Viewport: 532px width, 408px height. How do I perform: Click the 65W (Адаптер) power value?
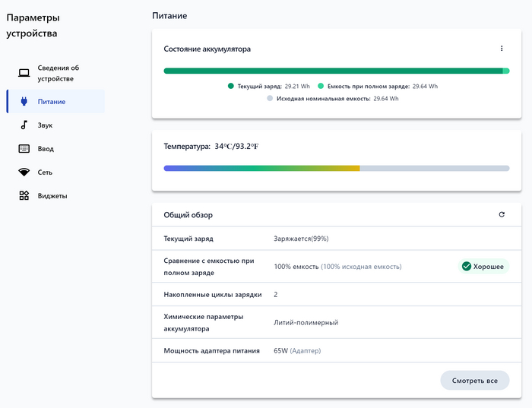(296, 351)
